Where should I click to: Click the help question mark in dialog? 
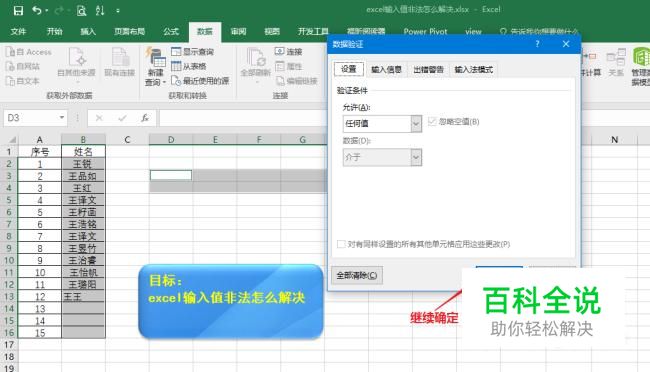point(537,44)
